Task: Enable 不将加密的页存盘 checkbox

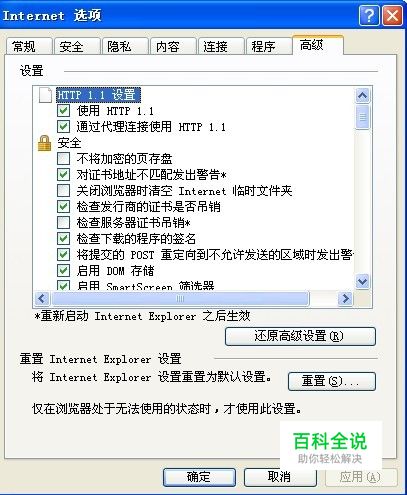Action: tap(63, 159)
